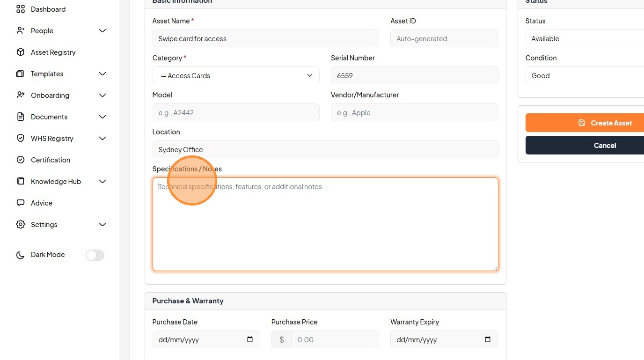Click the Cancel button
Viewport: 644px width, 360px height.
coord(605,145)
